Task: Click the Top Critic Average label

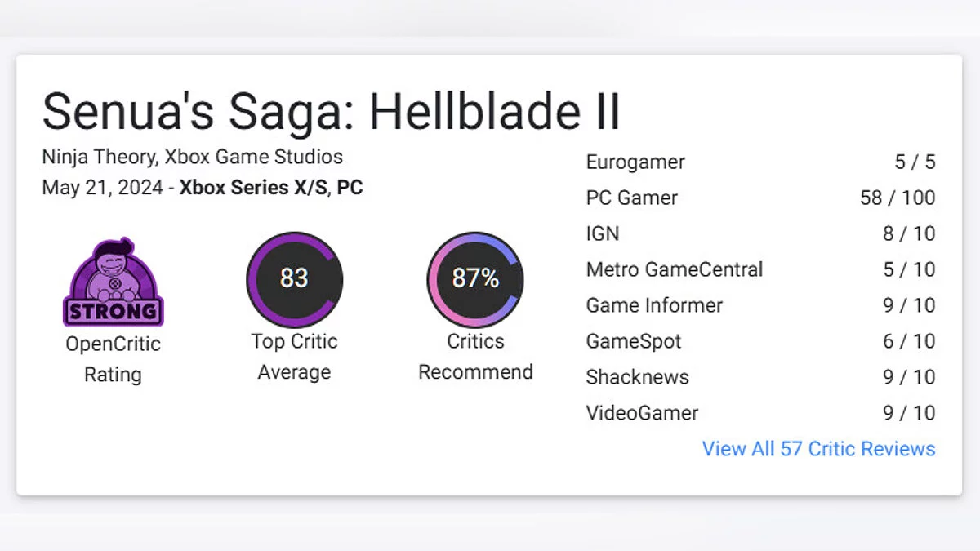Action: (294, 357)
